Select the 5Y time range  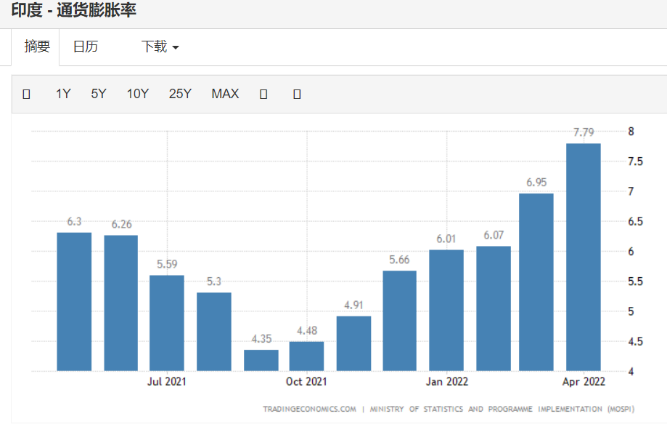pyautogui.click(x=98, y=94)
